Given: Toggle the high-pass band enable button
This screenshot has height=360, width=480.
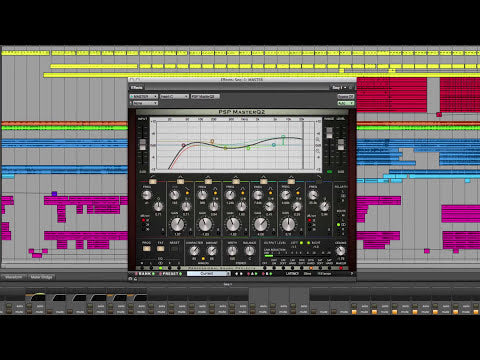Looking at the screenshot, I should pos(152,181).
